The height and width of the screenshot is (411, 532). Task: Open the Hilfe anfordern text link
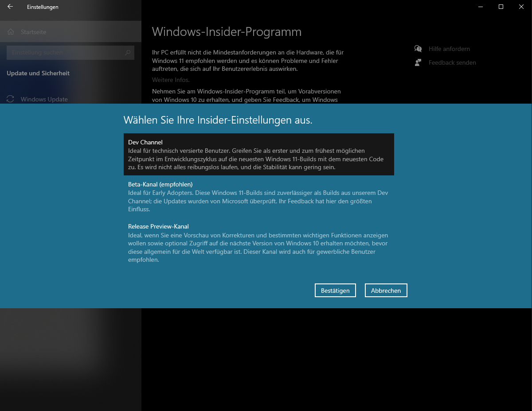point(449,49)
